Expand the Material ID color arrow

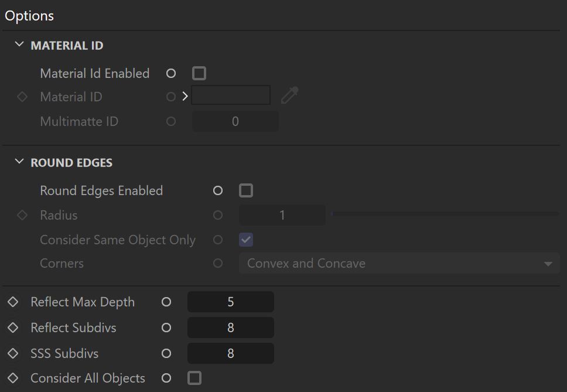pyautogui.click(x=185, y=97)
